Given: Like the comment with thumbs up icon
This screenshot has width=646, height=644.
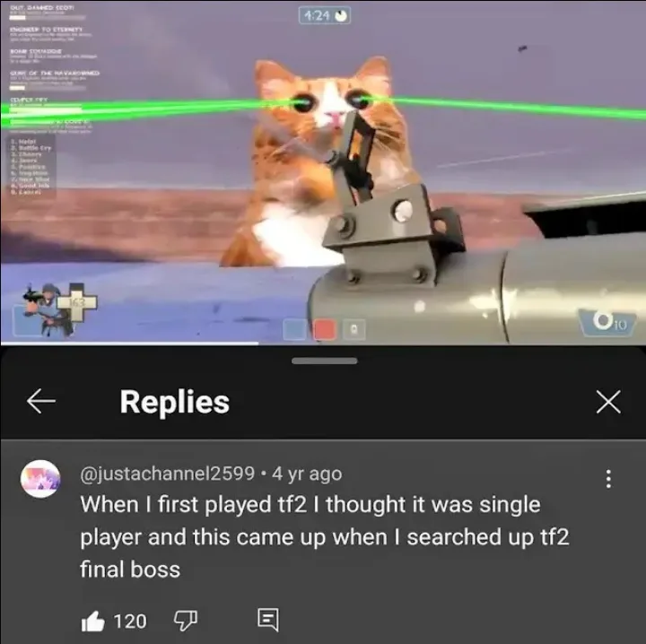Looking at the screenshot, I should pos(92,622).
